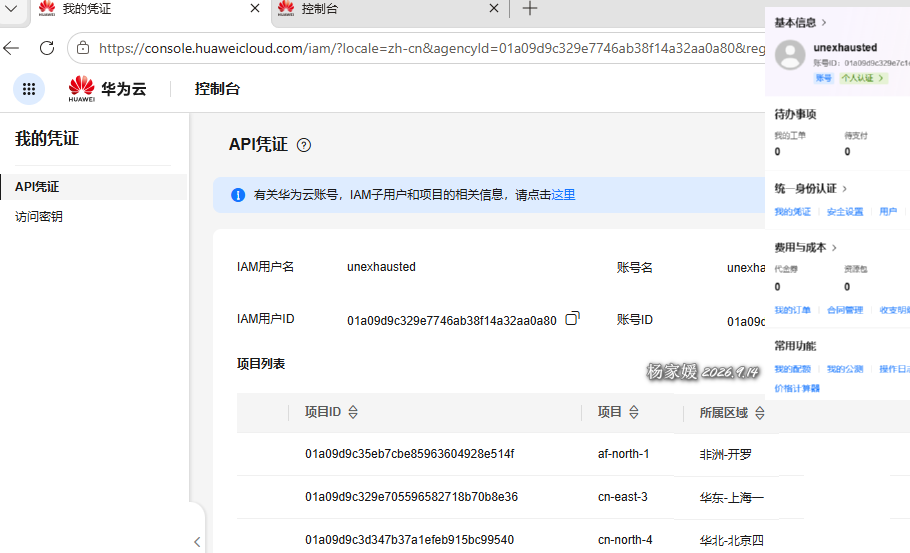The height and width of the screenshot is (553, 910).
Task: Sort table by 项目ID column
Action: click(353, 412)
